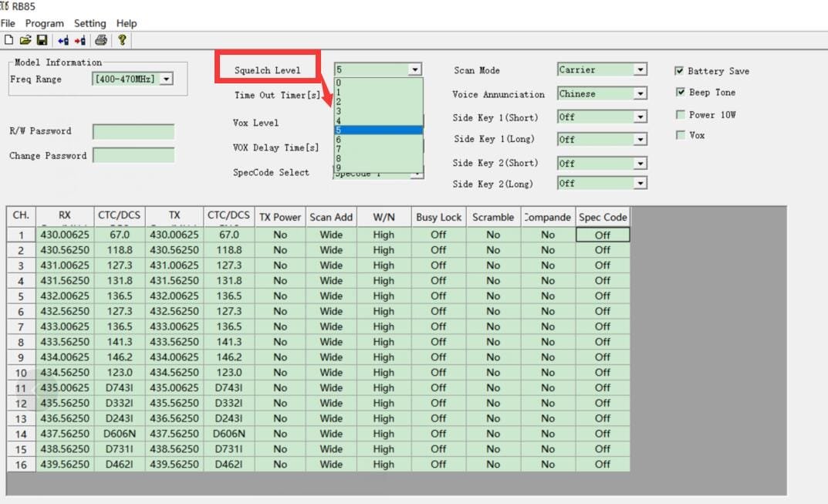Expand the Side Key 2(Long) dropdown

pyautogui.click(x=640, y=184)
